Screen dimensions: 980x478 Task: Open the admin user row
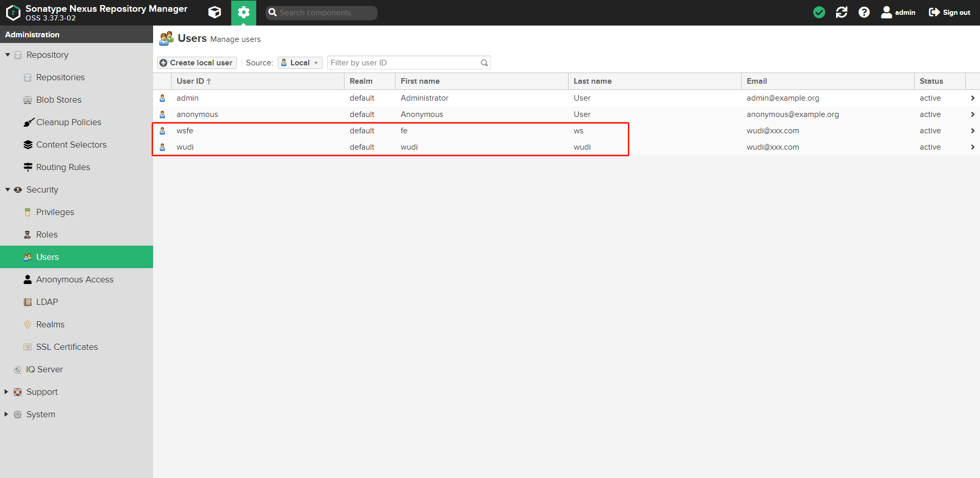567,98
